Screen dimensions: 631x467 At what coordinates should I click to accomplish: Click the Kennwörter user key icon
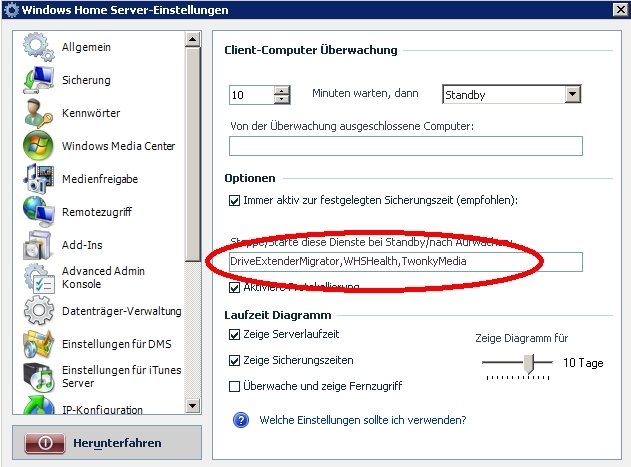tap(38, 113)
